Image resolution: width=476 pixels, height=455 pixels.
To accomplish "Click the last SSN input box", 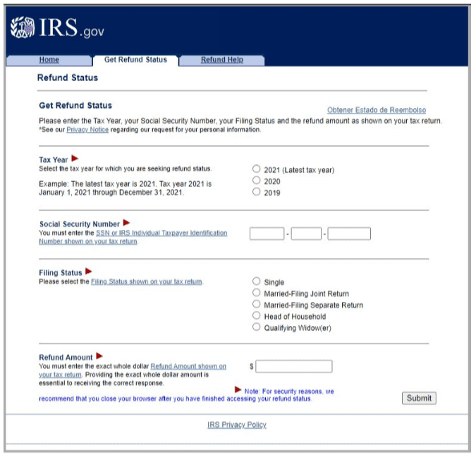I will 349,234.
